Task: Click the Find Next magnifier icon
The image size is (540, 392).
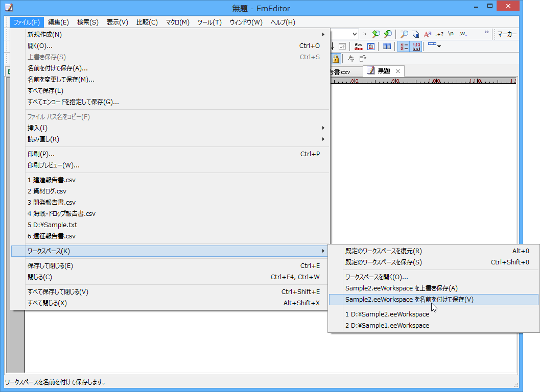Action: click(x=388, y=34)
